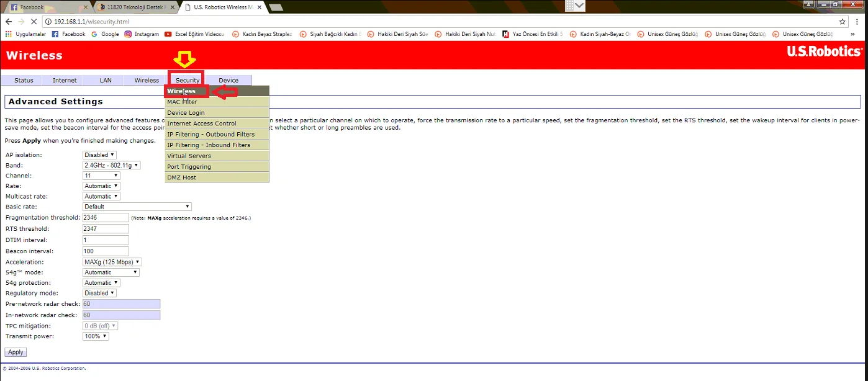Expand the AP isolation dropdown
The width and height of the screenshot is (868, 381).
click(99, 155)
